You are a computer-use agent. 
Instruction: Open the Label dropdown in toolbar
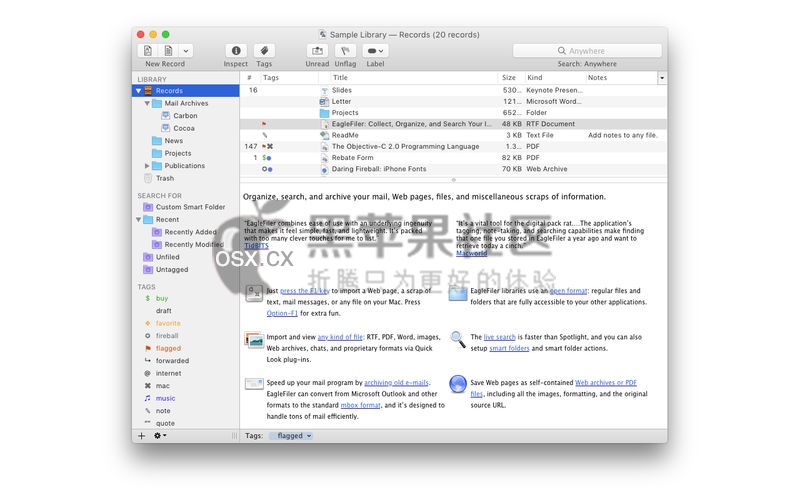click(376, 51)
